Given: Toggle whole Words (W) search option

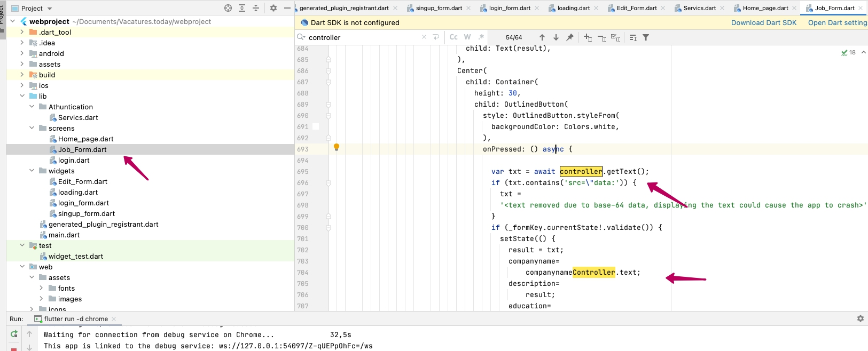Looking at the screenshot, I should pyautogui.click(x=467, y=37).
